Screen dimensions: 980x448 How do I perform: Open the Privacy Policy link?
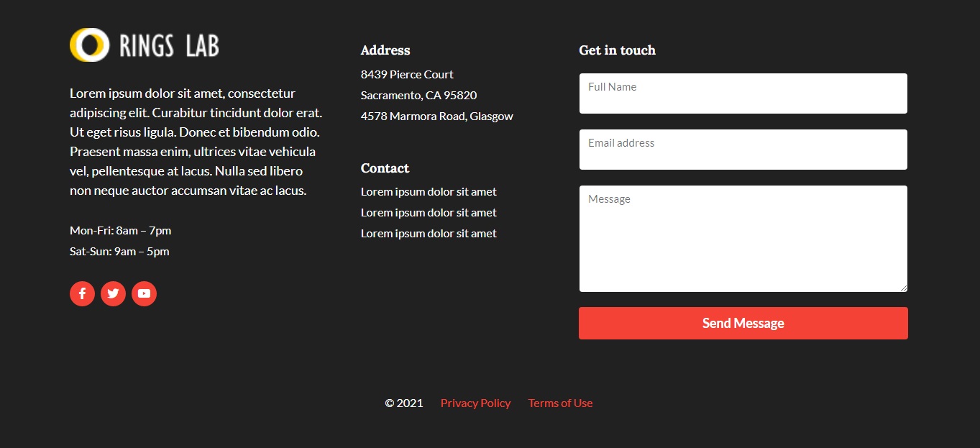475,403
